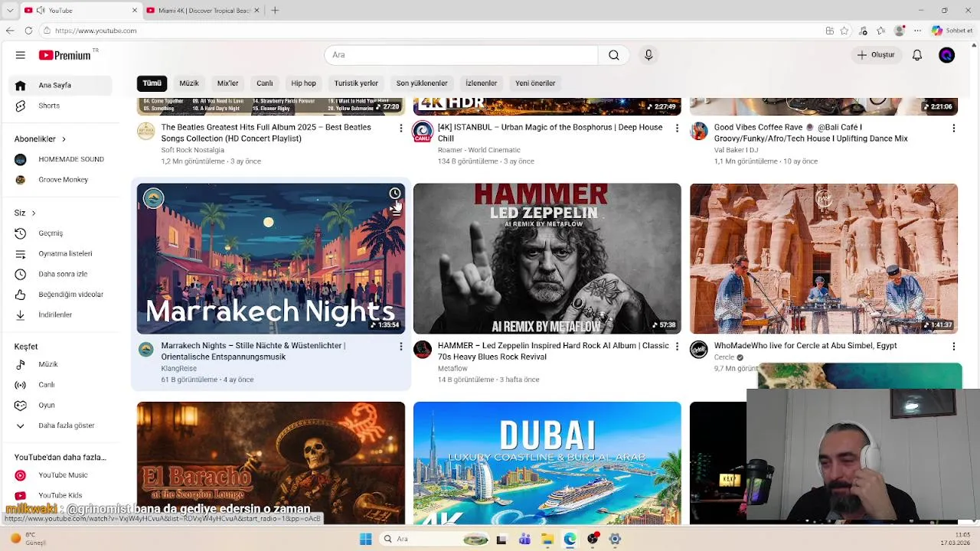Open Settings gear from taskbar
This screenshot has width=980, height=551.
coord(615,540)
